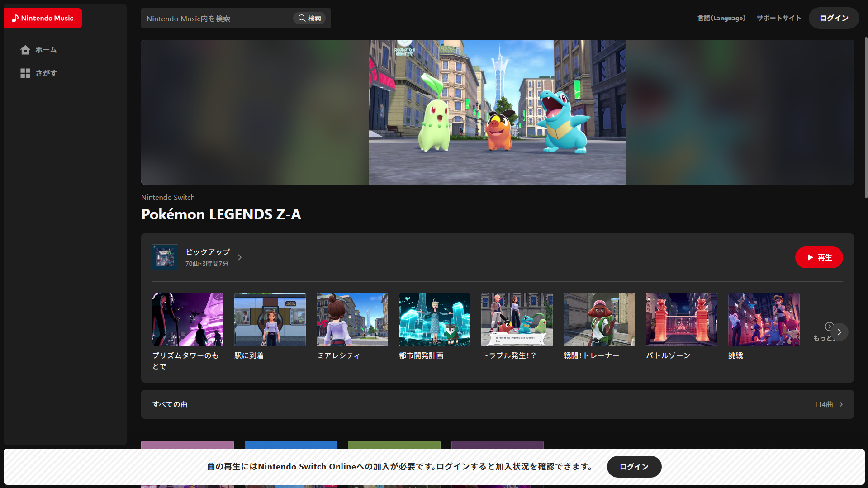
Task: Select the トラブル発生!? track thumbnail
Action: [x=517, y=319]
